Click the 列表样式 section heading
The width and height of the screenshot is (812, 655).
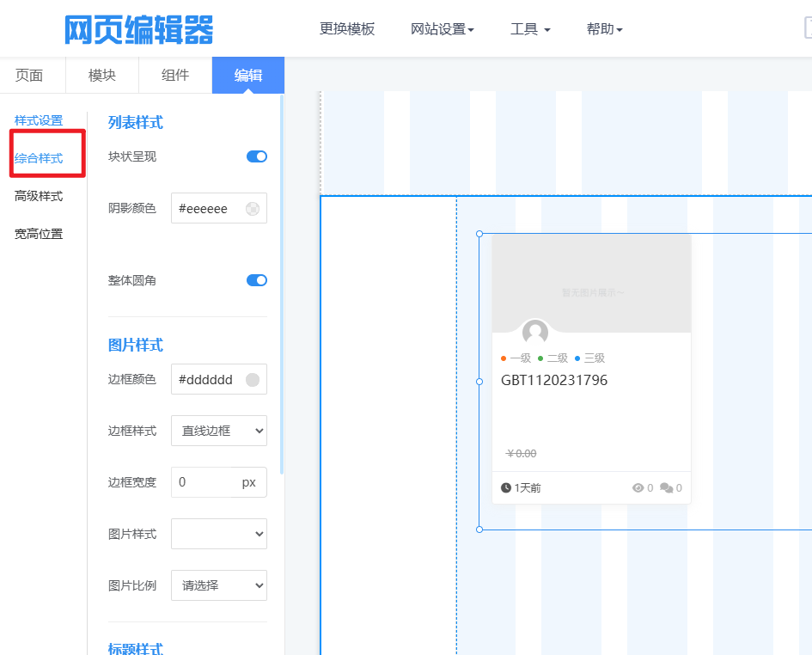pos(136,123)
